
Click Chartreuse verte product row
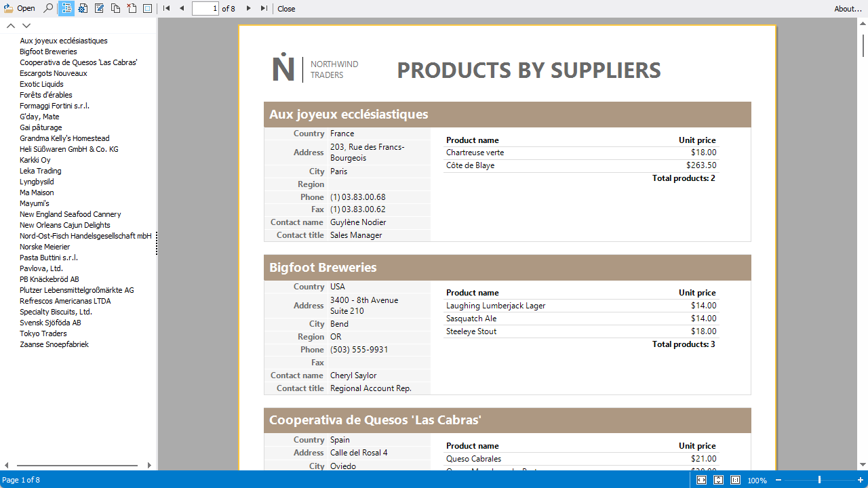click(581, 152)
